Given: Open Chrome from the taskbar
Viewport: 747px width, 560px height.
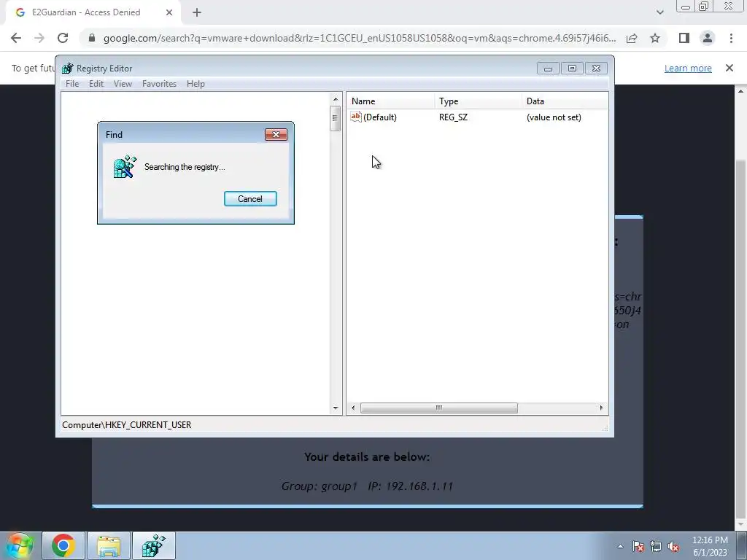Looking at the screenshot, I should coord(63,545).
